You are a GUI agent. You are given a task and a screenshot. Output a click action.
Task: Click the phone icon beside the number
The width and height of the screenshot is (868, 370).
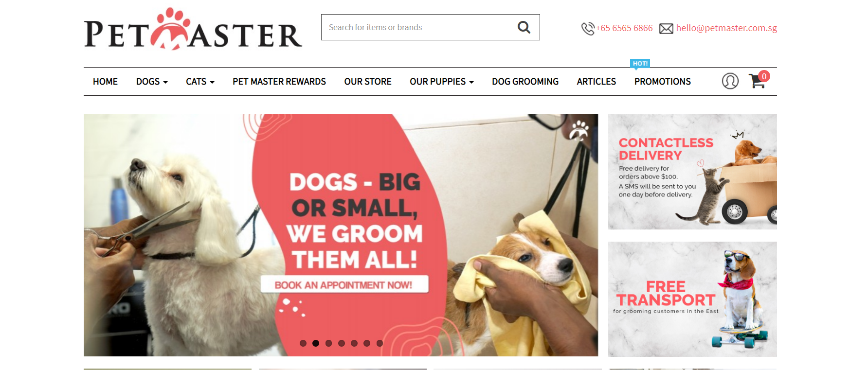click(x=588, y=29)
